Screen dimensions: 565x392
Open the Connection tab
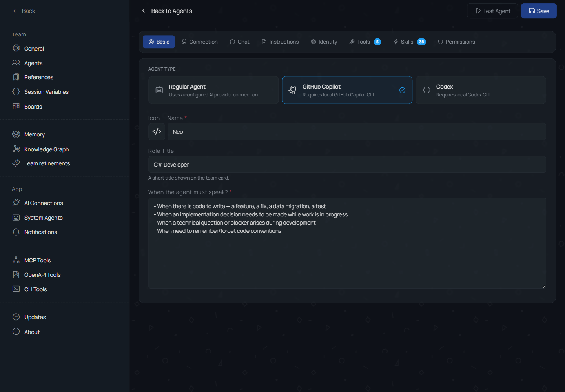pos(199,42)
